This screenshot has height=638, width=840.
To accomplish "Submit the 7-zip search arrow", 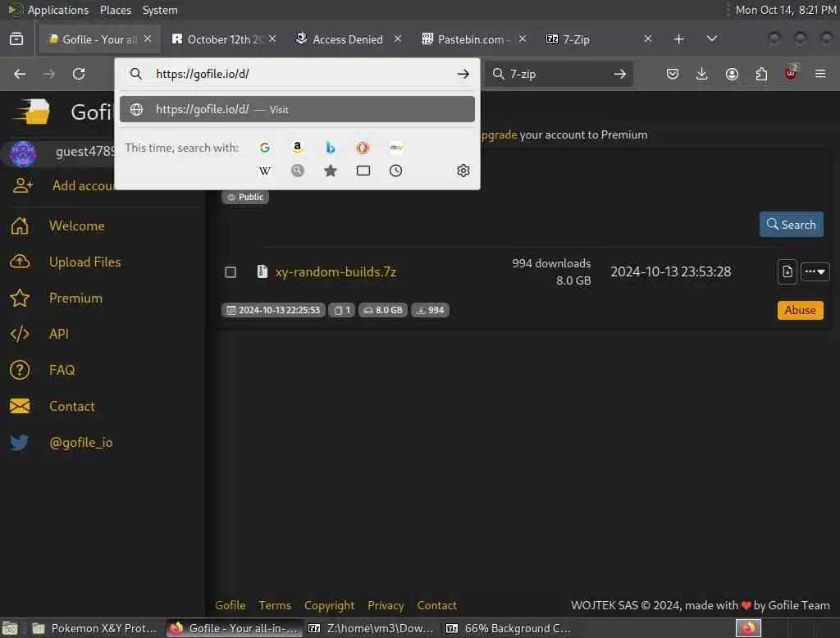I will [620, 74].
